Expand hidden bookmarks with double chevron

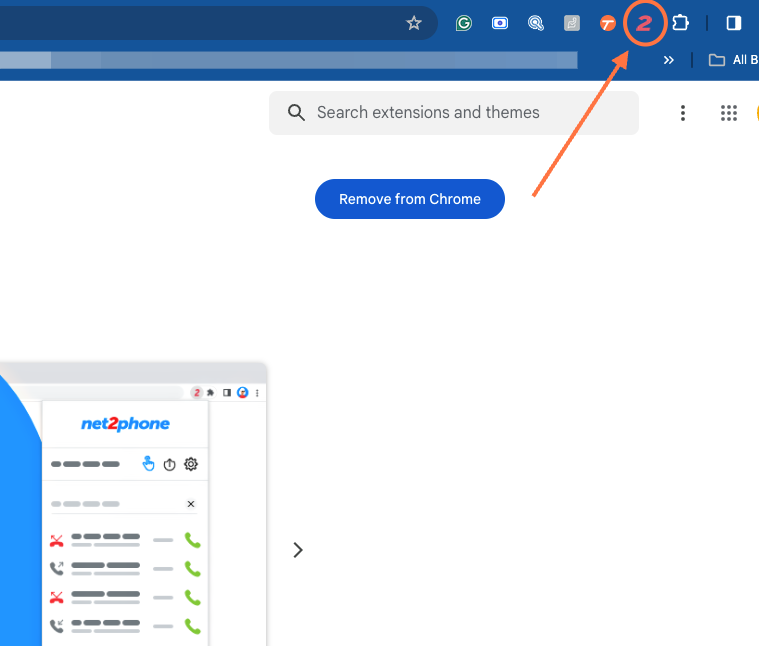click(x=668, y=60)
